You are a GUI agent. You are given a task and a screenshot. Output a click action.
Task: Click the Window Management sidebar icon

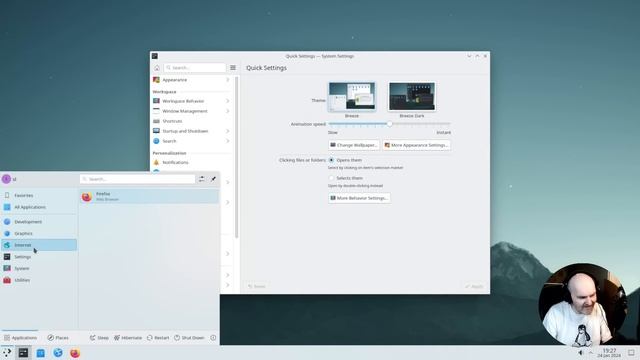click(x=156, y=111)
